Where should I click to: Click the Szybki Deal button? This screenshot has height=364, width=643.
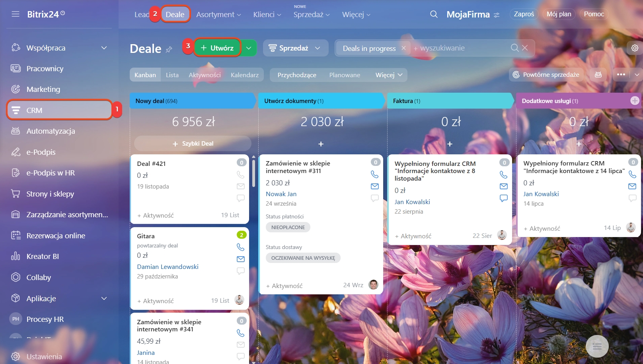(193, 144)
